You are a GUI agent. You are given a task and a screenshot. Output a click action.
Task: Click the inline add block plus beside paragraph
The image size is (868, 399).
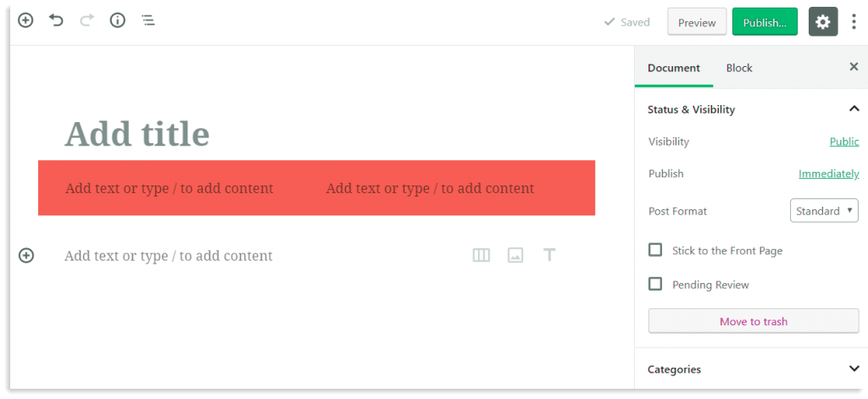(x=26, y=255)
